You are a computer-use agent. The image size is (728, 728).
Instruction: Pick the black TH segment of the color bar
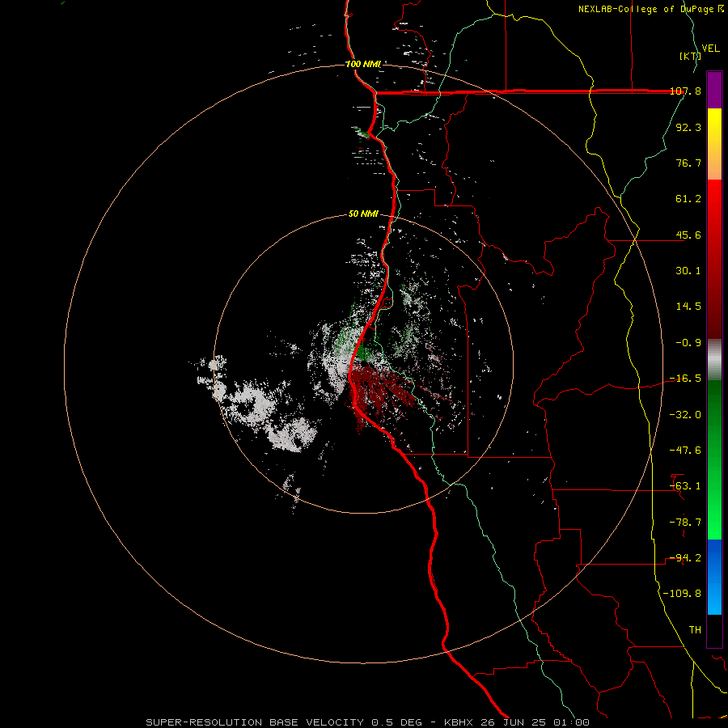click(x=714, y=631)
